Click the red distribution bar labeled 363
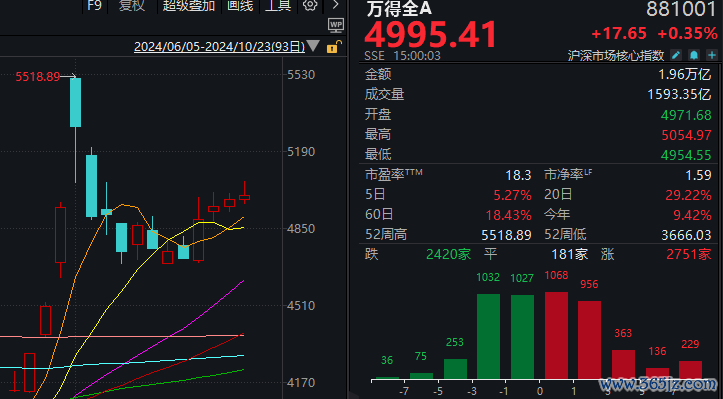This screenshot has width=723, height=399. click(623, 364)
